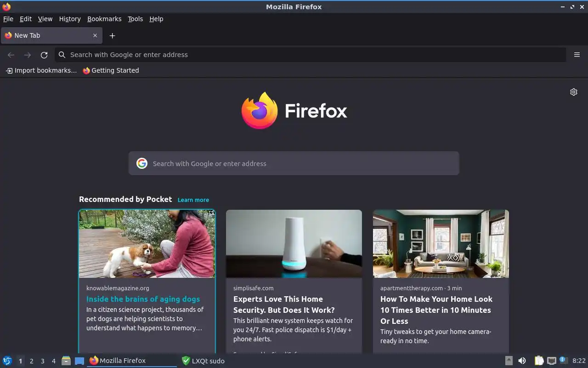
Task: Switch to virtual desktop 1
Action: tap(20, 361)
